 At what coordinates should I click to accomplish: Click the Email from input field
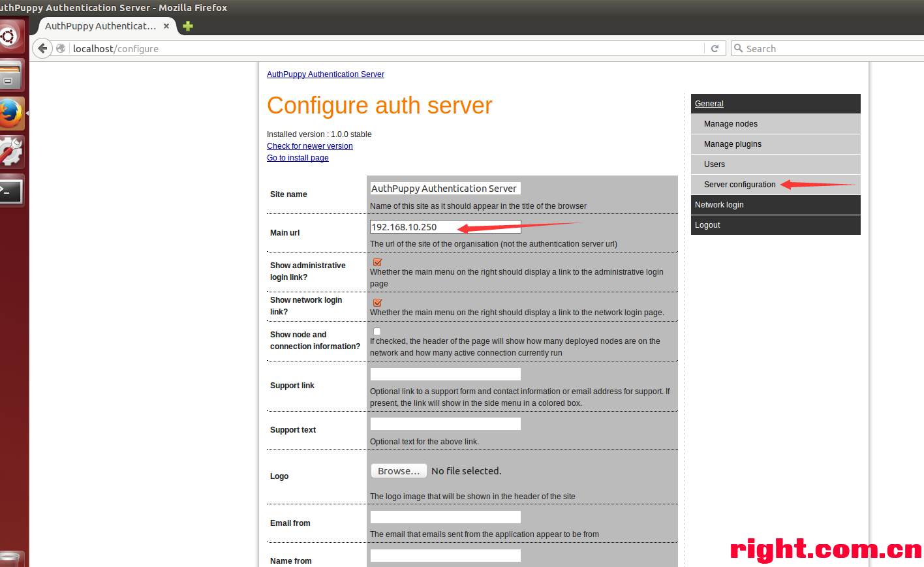(x=446, y=517)
